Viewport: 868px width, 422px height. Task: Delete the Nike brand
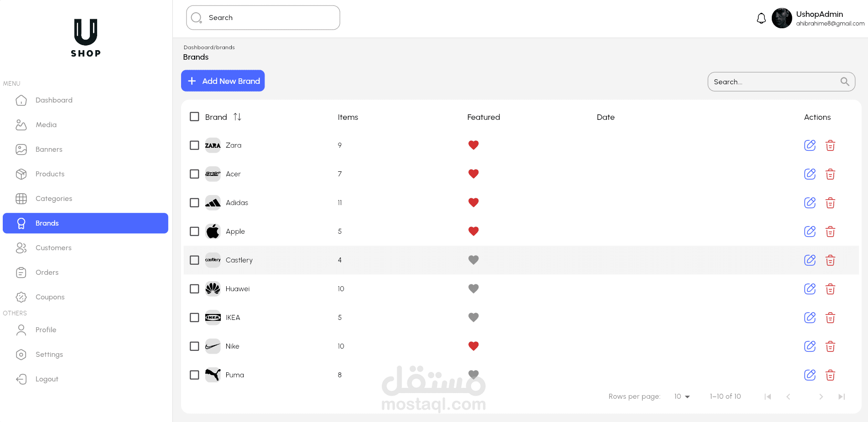click(x=830, y=346)
